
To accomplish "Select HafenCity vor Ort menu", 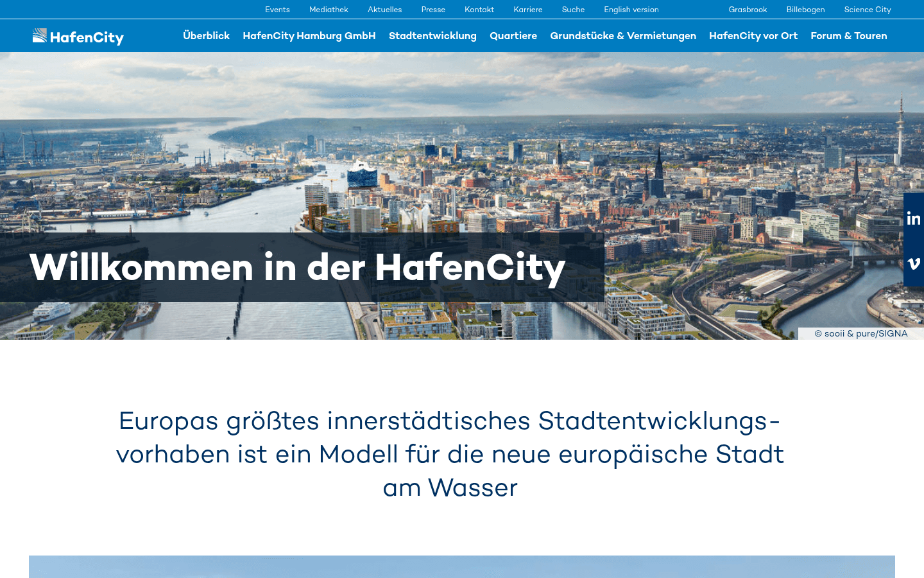I will 753,36.
